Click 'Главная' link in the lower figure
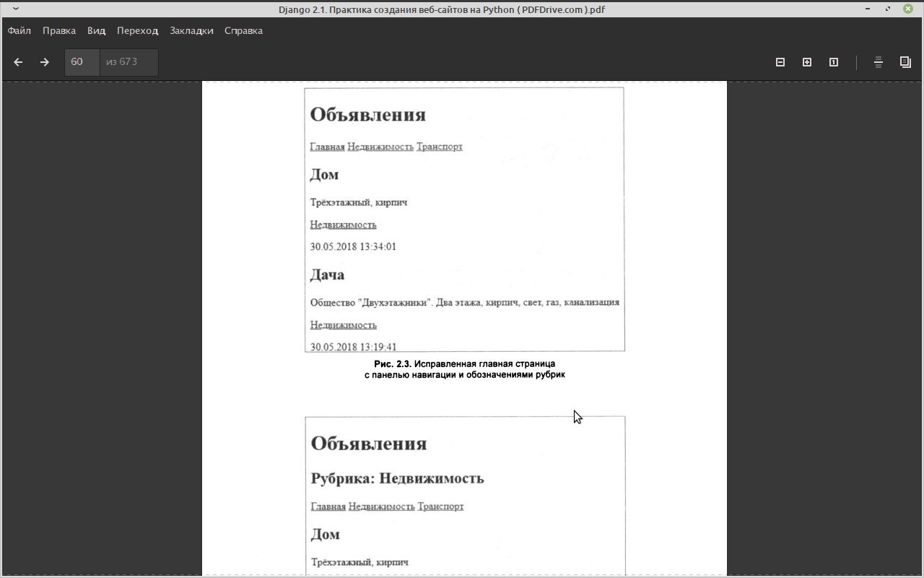 (x=328, y=506)
